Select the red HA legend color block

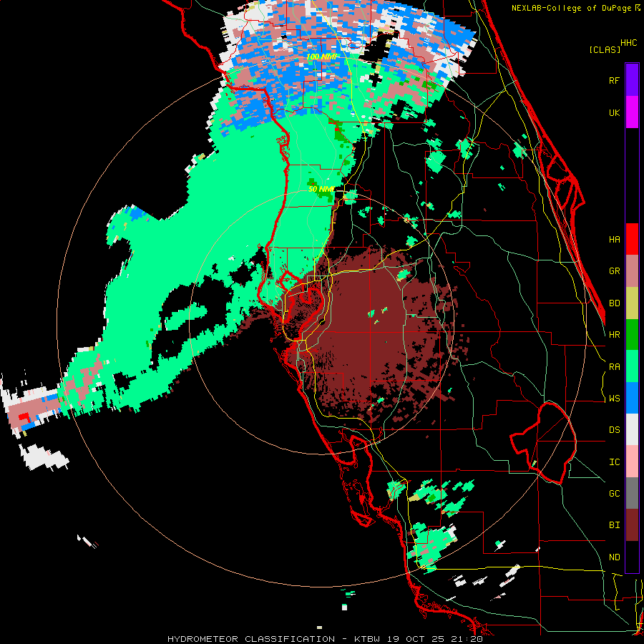(632, 239)
